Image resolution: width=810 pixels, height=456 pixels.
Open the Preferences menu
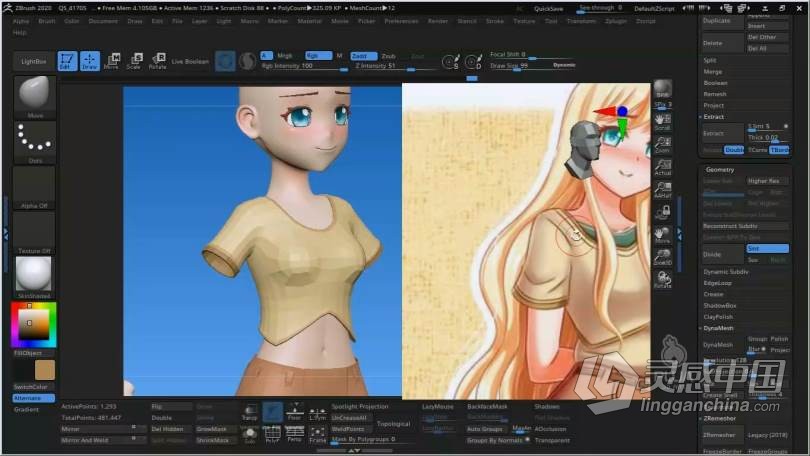401,21
